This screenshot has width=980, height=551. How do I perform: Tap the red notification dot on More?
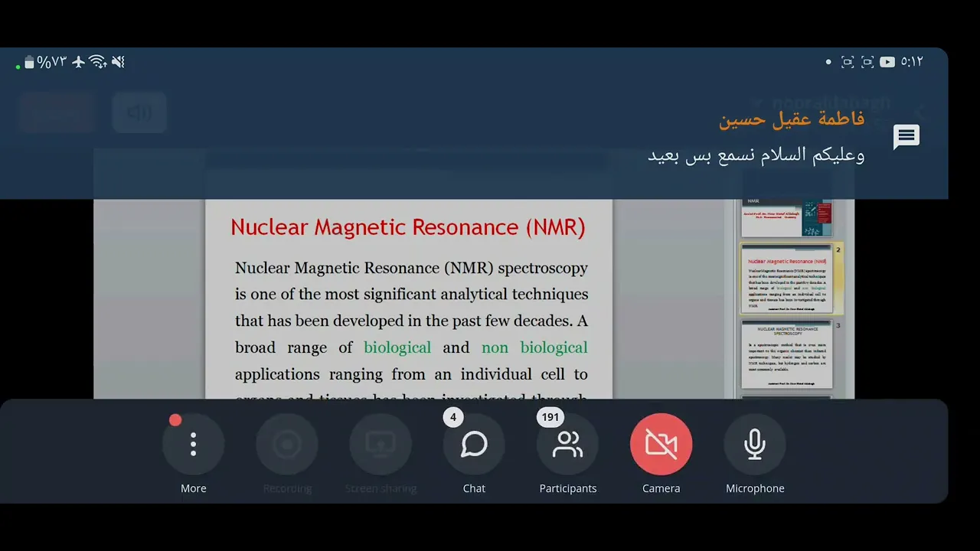pyautogui.click(x=175, y=419)
